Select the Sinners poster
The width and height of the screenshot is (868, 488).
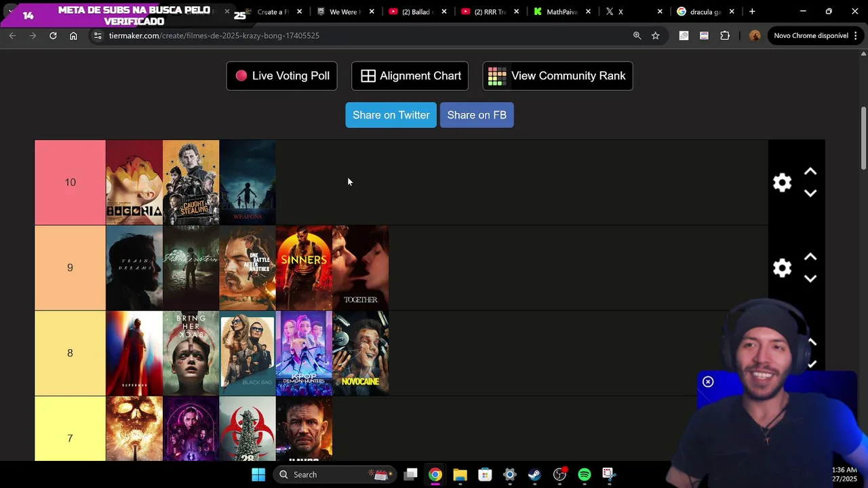(304, 268)
